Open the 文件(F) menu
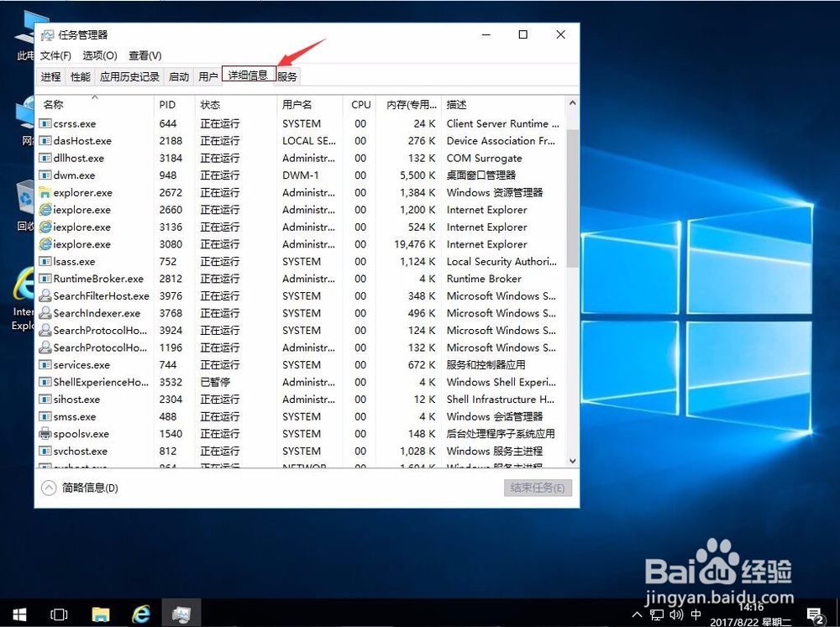This screenshot has height=627, width=840. pos(55,55)
